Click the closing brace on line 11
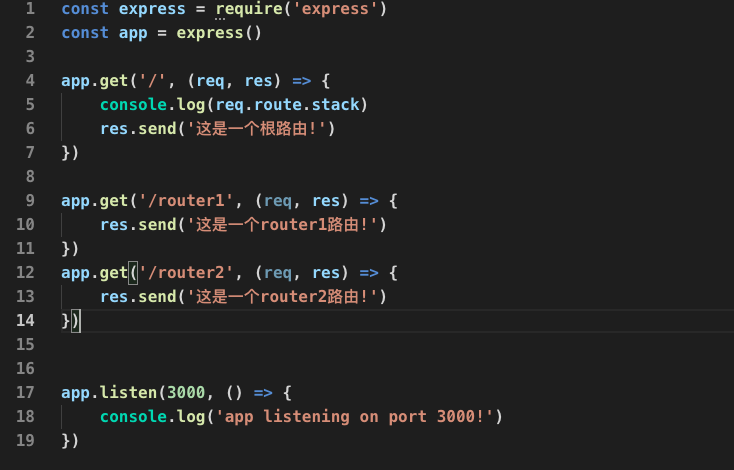The height and width of the screenshot is (470, 734). tap(66, 249)
